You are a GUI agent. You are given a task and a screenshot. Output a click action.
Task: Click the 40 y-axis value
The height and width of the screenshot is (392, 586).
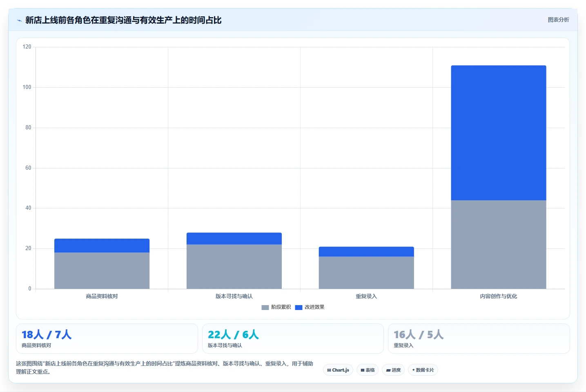pos(28,208)
